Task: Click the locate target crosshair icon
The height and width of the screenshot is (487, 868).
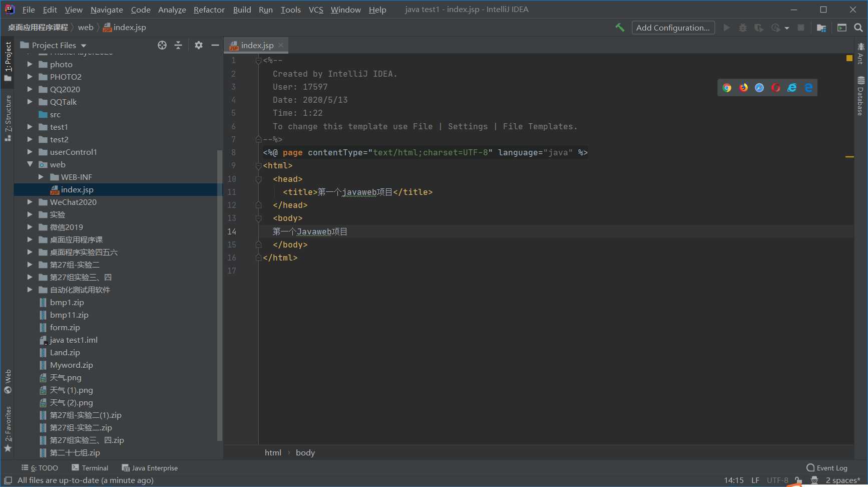Action: (x=162, y=45)
